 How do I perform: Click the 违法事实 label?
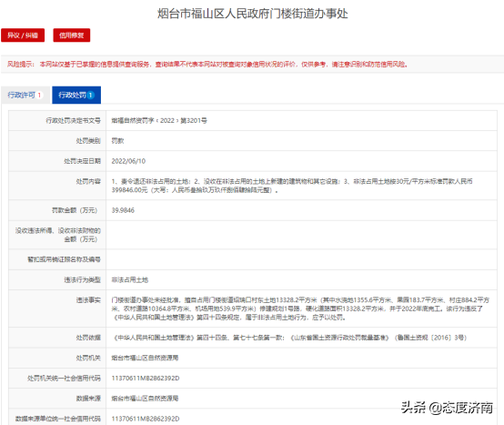click(x=88, y=300)
